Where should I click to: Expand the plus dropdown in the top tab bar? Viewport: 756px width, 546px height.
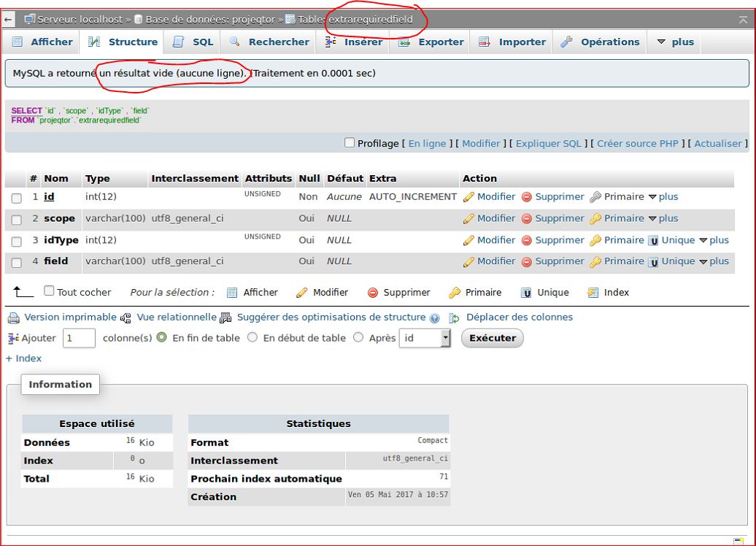675,42
